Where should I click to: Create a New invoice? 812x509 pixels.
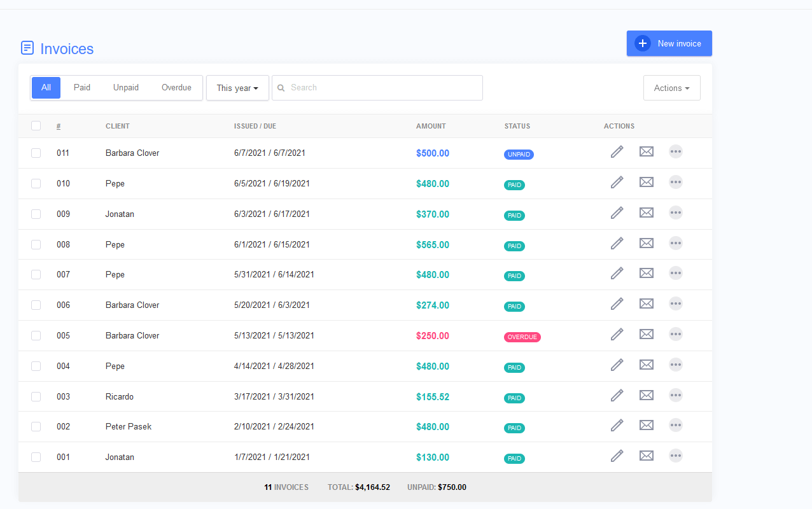click(669, 43)
